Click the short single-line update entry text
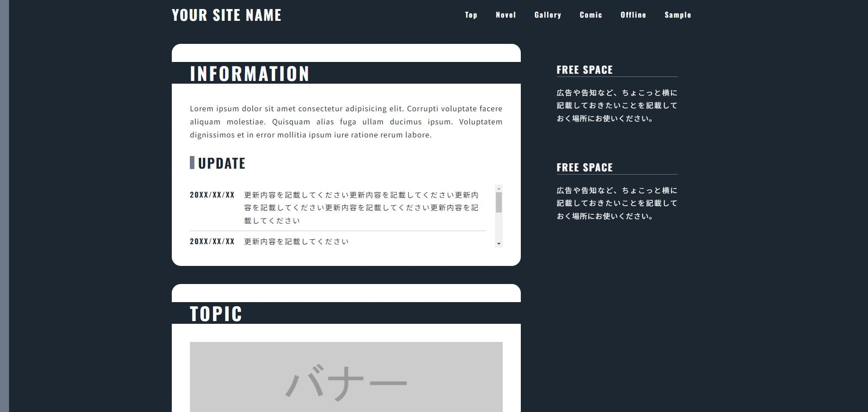 [296, 242]
